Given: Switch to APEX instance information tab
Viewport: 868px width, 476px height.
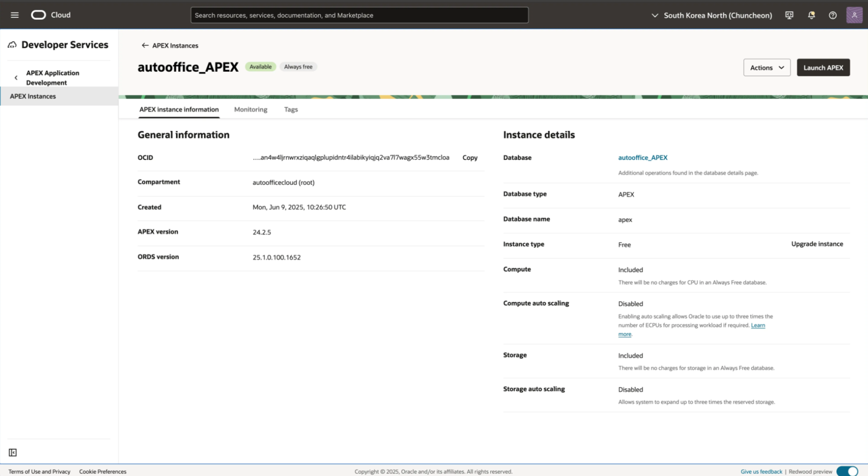Looking at the screenshot, I should [179, 109].
